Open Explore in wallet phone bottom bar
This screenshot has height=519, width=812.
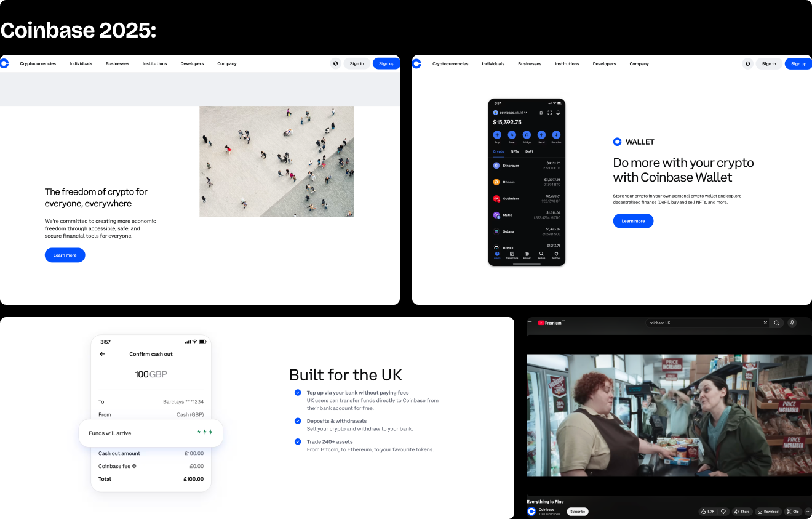tap(541, 255)
